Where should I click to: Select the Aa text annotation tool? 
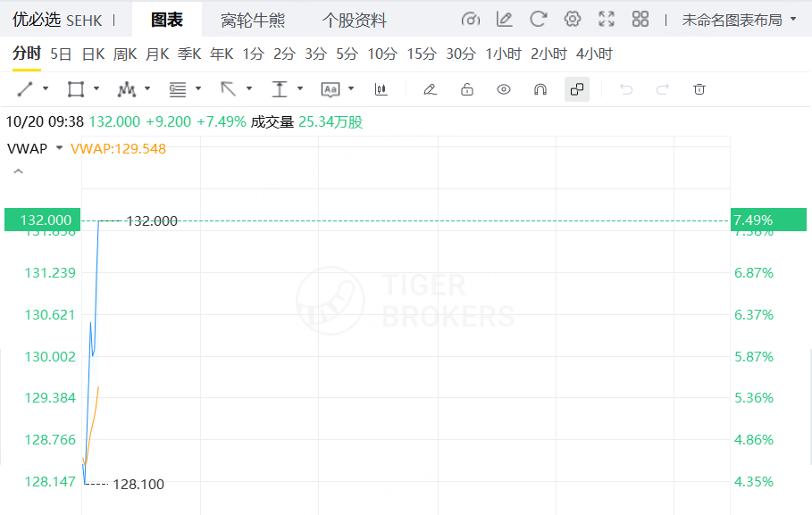(x=331, y=89)
